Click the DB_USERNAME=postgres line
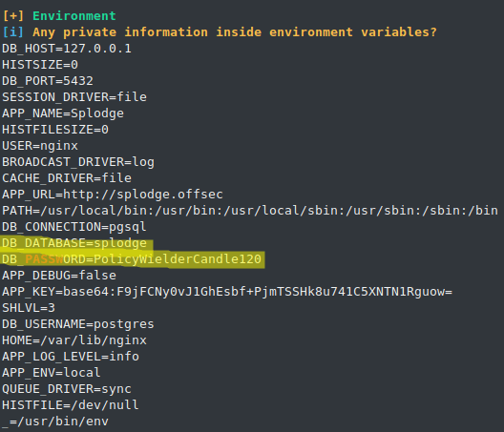Viewport: 504px width, 432px height. 78,324
